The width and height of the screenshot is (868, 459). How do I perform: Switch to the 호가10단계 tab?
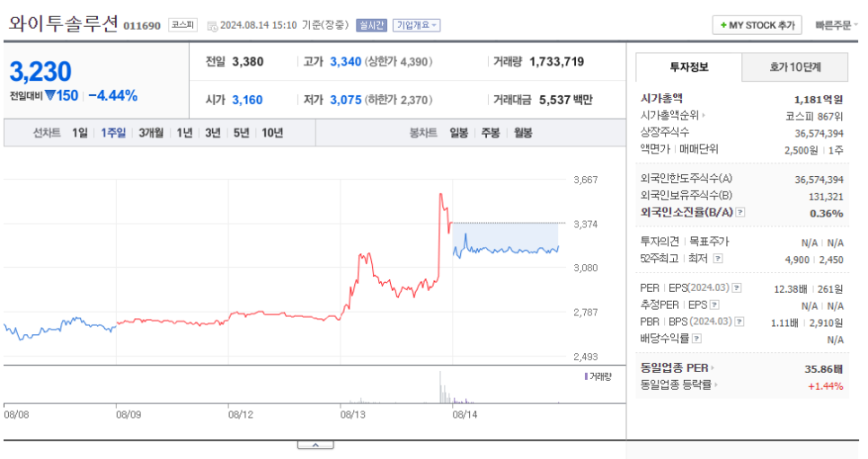point(795,67)
